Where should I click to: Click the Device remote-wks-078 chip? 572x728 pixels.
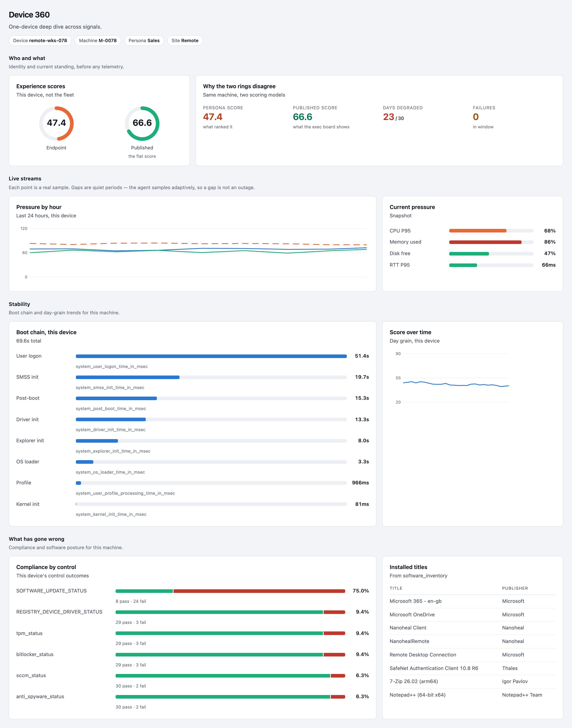point(40,41)
